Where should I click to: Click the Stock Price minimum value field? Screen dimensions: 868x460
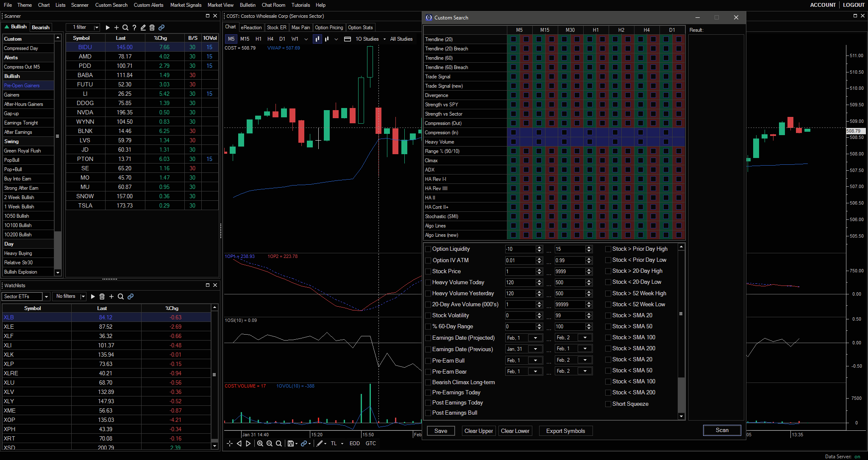[520, 272]
